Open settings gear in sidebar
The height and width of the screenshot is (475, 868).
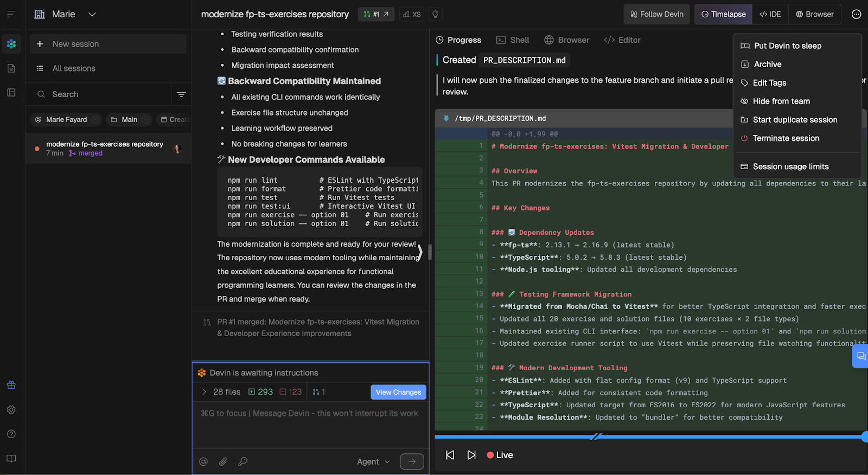tap(11, 409)
